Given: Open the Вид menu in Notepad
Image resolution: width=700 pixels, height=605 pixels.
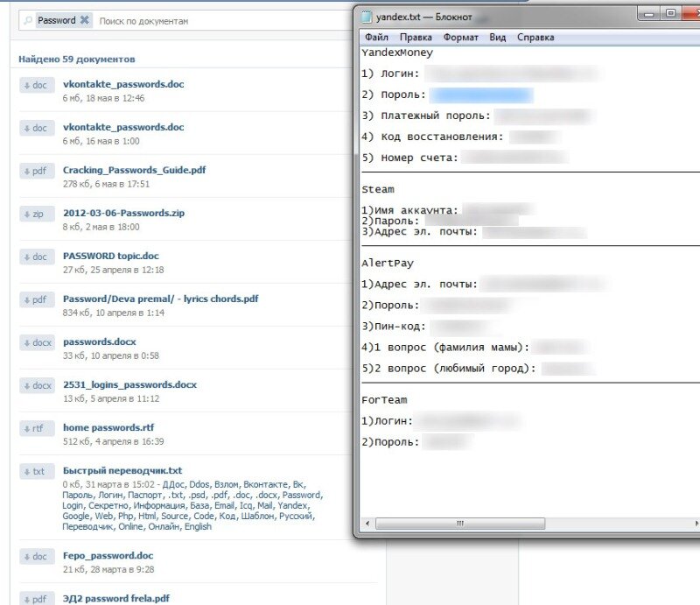Looking at the screenshot, I should [497, 37].
